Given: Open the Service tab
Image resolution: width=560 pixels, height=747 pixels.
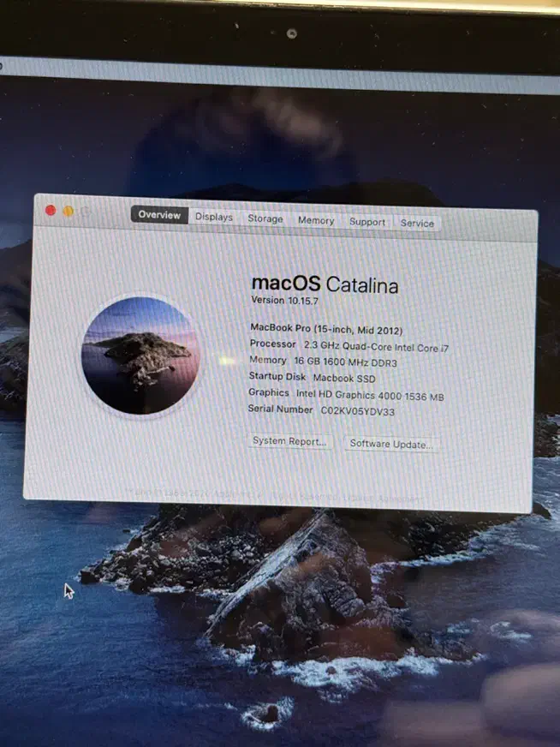Looking at the screenshot, I should [x=417, y=223].
